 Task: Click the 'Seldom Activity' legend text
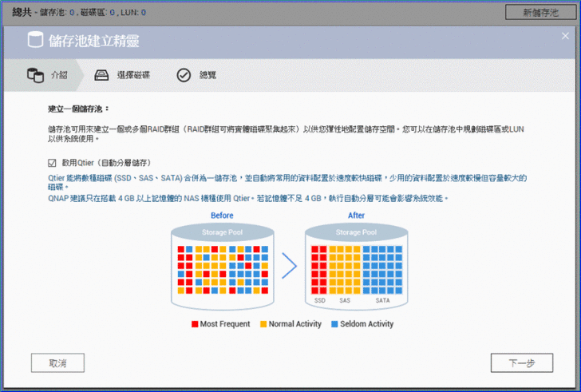click(367, 324)
